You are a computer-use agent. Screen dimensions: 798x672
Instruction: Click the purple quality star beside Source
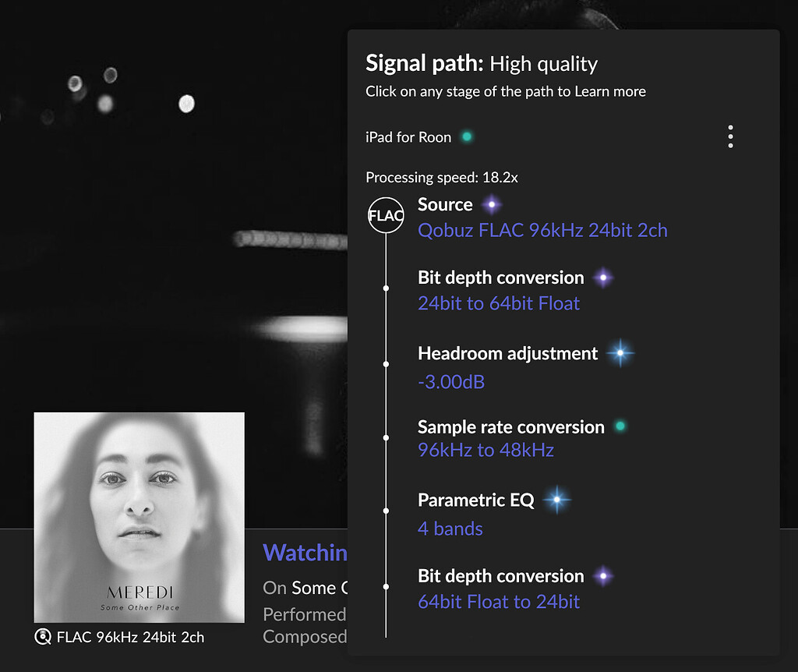(x=493, y=203)
